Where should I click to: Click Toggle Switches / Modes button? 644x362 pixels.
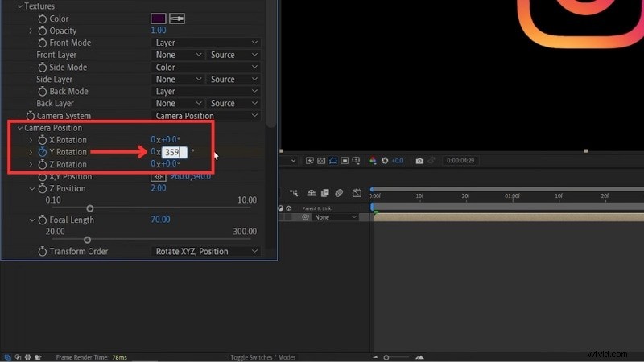coord(263,357)
